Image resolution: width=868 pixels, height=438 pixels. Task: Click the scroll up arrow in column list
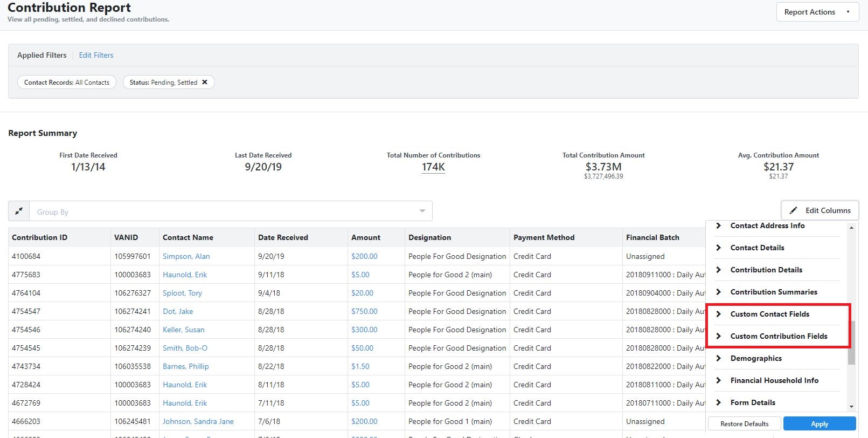pos(851,228)
